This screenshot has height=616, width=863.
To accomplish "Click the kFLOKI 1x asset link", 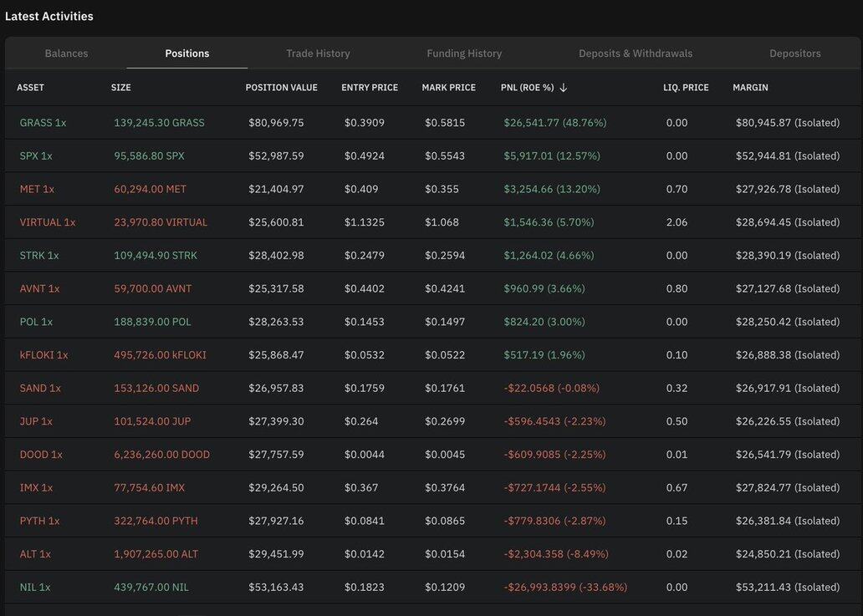I will 43,355.
